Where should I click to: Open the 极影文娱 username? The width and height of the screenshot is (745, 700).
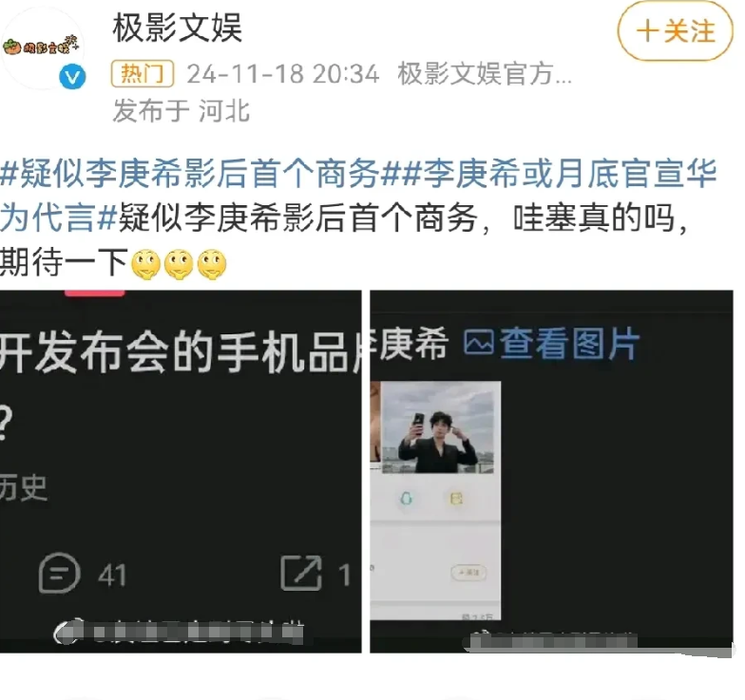(177, 28)
